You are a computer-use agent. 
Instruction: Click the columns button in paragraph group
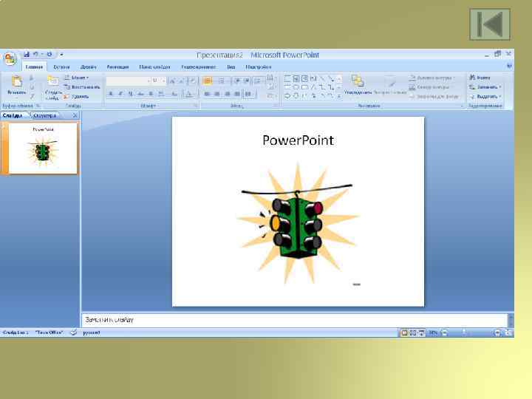pos(248,94)
